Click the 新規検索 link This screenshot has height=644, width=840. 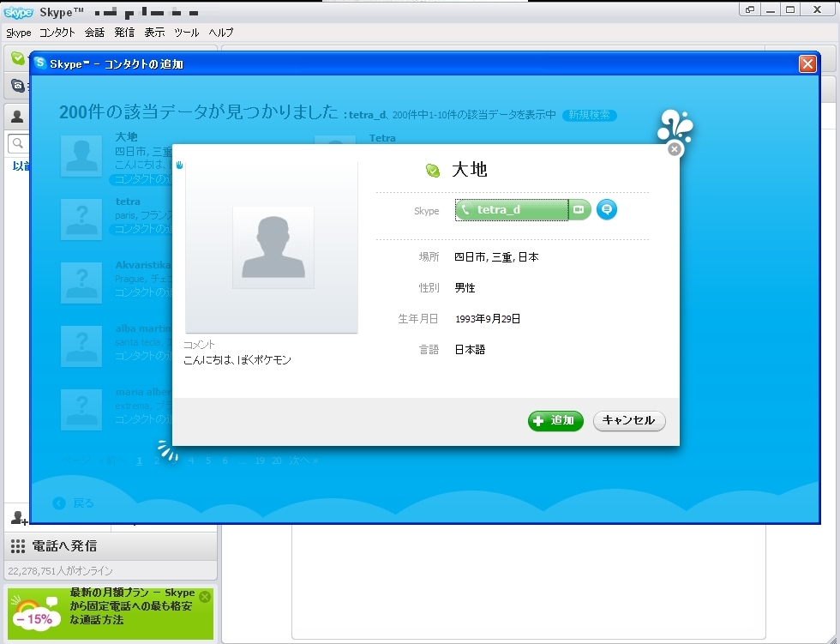tap(589, 115)
